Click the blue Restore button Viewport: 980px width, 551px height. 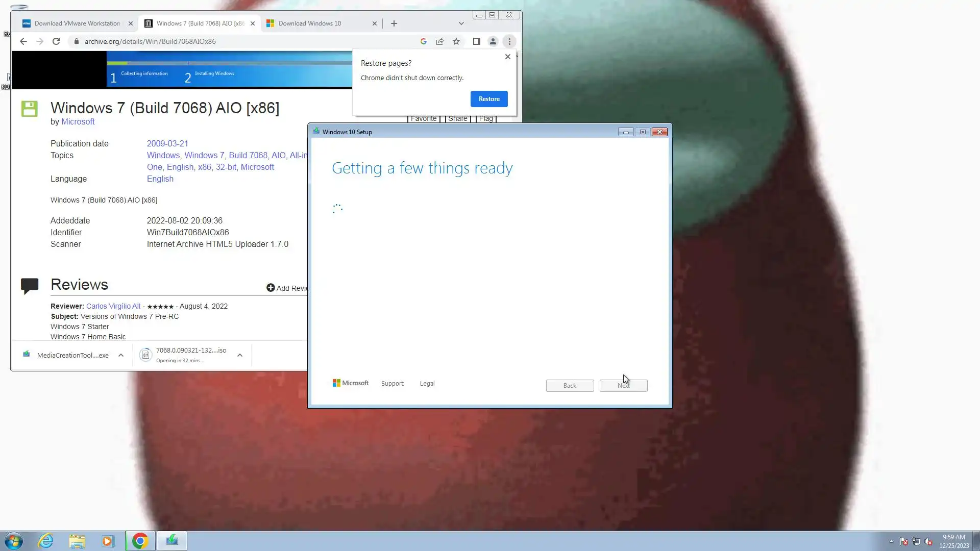[x=488, y=99]
